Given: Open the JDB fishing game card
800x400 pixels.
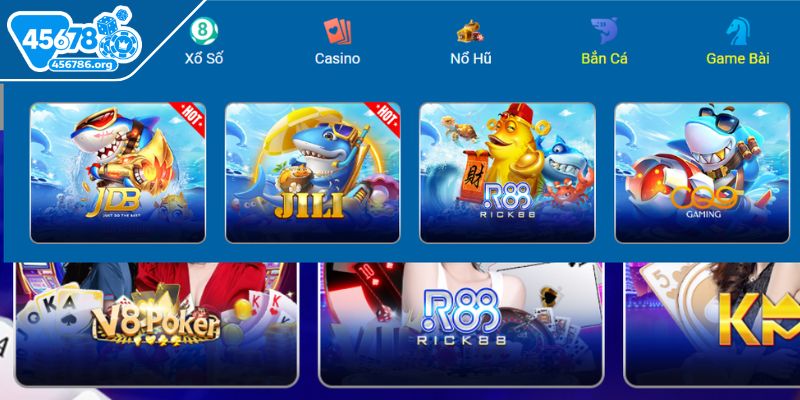Looking at the screenshot, I should pyautogui.click(x=118, y=172).
